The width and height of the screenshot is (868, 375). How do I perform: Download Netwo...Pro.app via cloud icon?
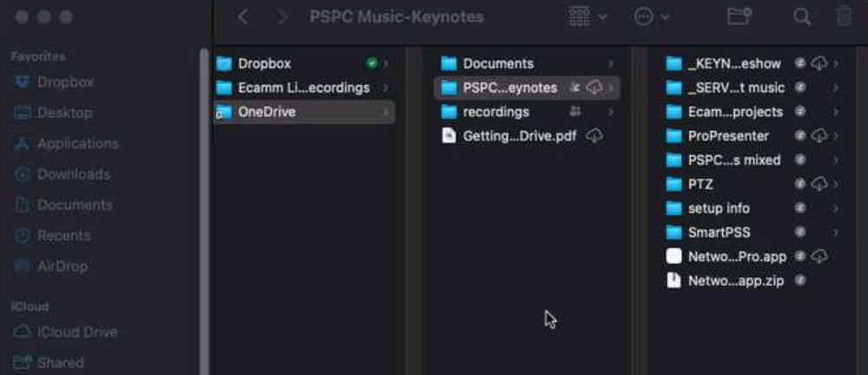click(x=818, y=257)
